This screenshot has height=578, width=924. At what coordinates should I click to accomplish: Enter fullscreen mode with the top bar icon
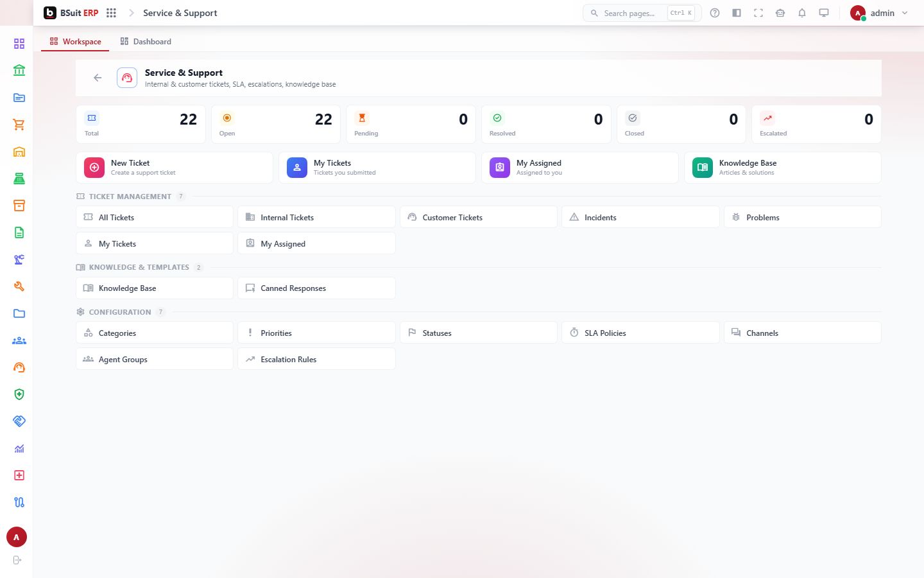point(758,13)
